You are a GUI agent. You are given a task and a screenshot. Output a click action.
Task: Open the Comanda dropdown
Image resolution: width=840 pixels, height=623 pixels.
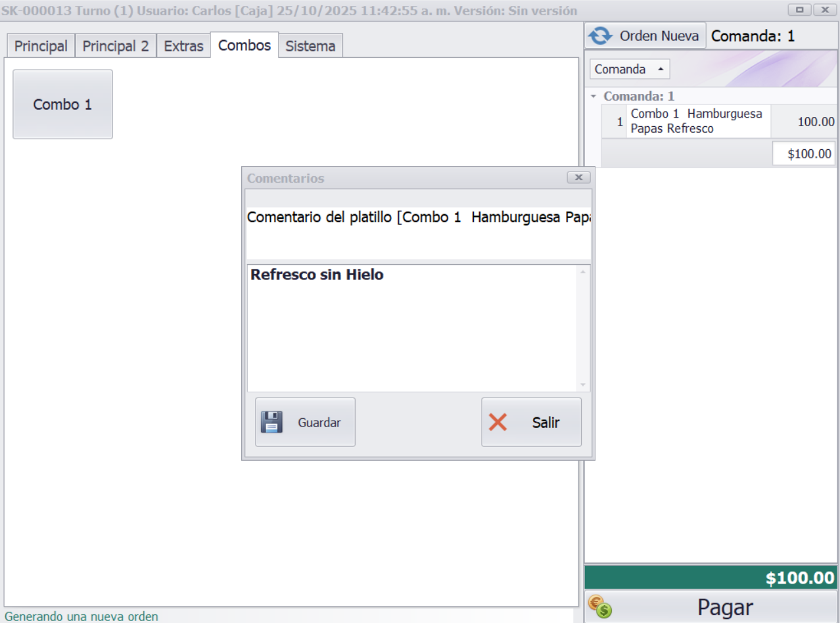point(629,69)
